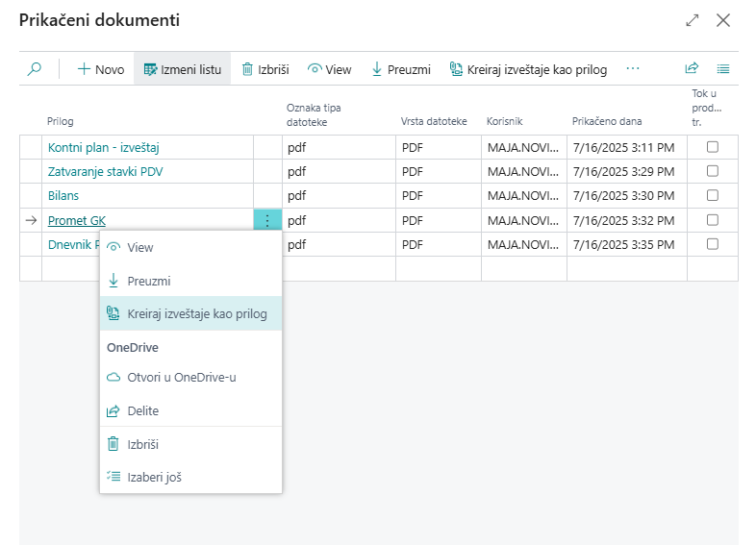Click the search magnifier icon in toolbar
The height and width of the screenshot is (545, 756).
[x=35, y=69]
